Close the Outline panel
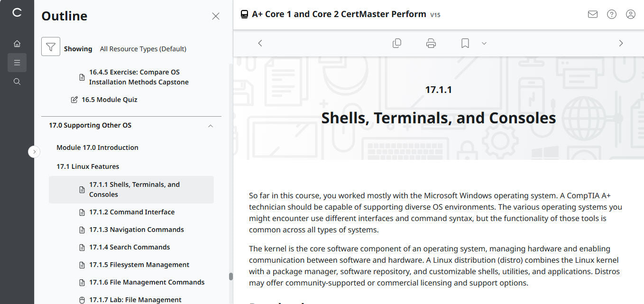644x304 pixels. (216, 16)
